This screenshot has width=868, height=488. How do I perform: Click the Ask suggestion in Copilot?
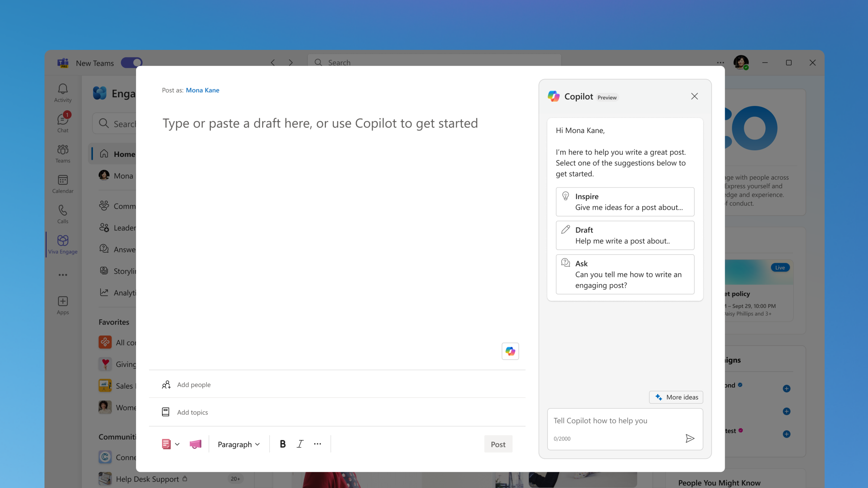(x=625, y=274)
